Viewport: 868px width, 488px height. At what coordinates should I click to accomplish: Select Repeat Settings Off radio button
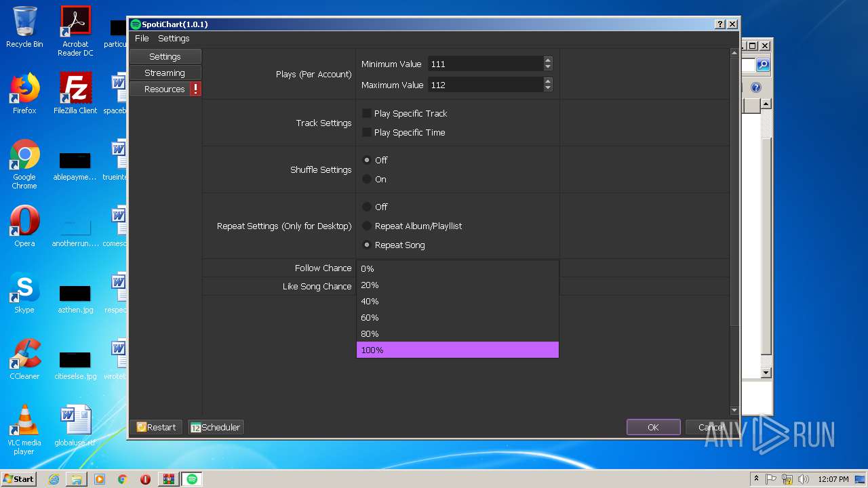point(367,207)
